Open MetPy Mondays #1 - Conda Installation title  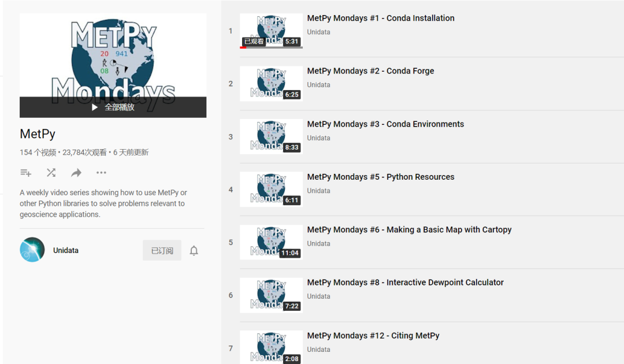point(380,18)
